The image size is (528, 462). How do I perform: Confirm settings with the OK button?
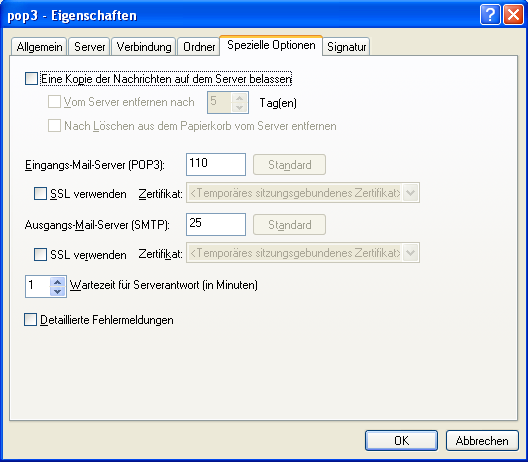click(401, 440)
